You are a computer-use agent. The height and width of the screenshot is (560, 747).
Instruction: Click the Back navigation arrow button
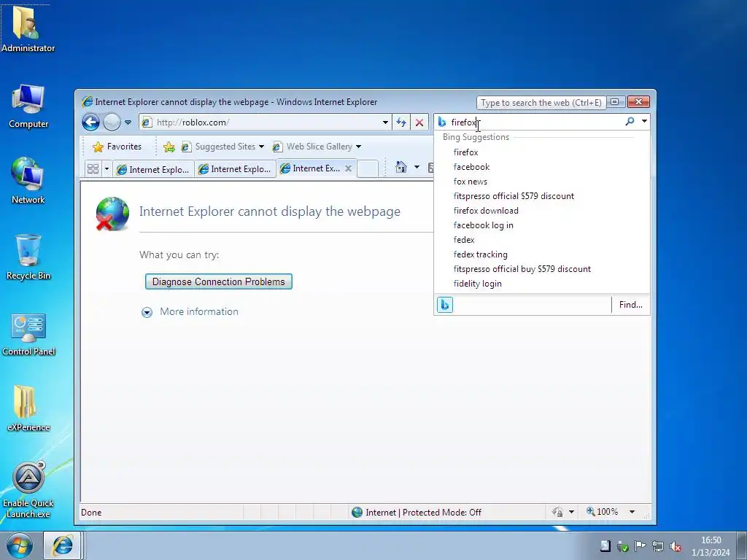pos(90,122)
